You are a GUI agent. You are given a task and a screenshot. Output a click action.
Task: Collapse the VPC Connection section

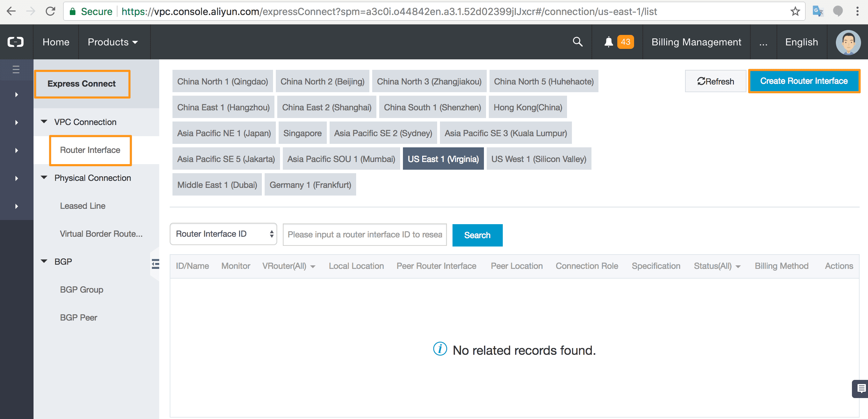pyautogui.click(x=44, y=122)
